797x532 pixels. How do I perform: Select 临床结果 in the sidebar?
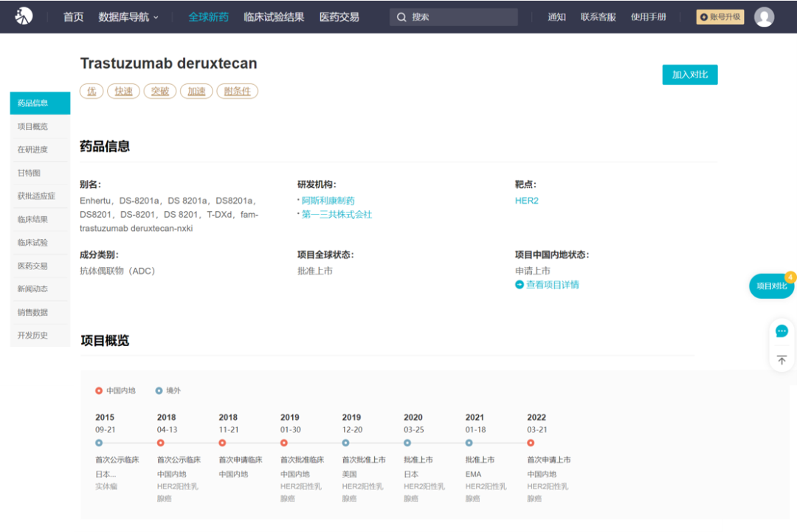coord(40,219)
